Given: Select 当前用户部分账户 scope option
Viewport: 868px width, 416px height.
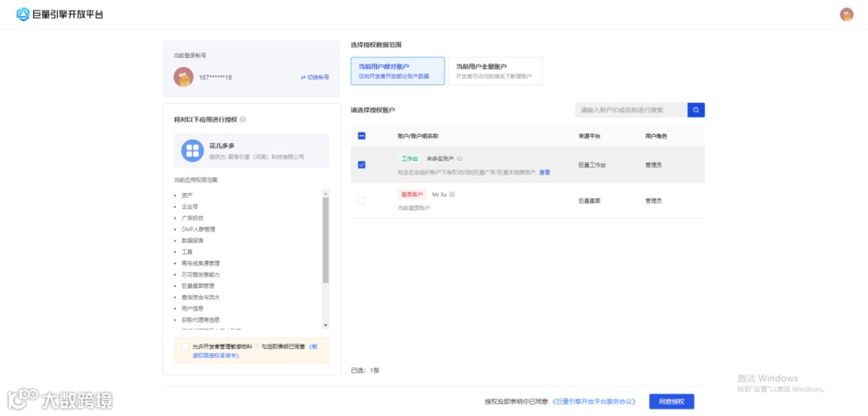Looking at the screenshot, I should pos(398,71).
